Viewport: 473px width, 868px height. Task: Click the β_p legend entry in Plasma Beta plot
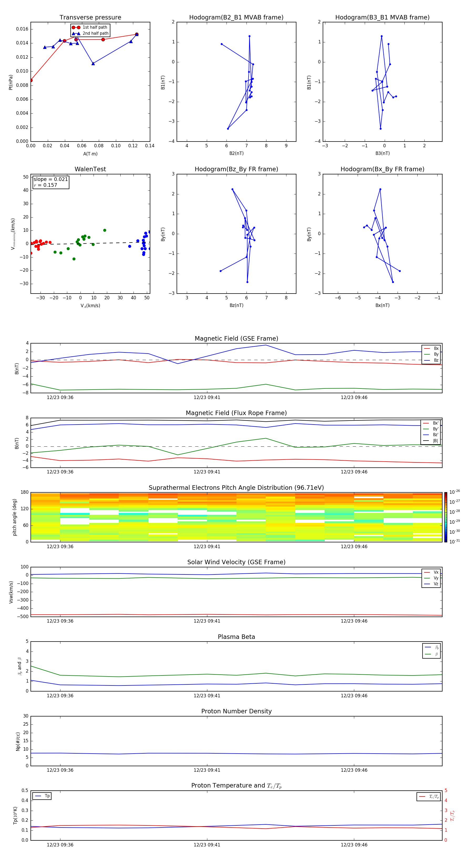point(431,647)
